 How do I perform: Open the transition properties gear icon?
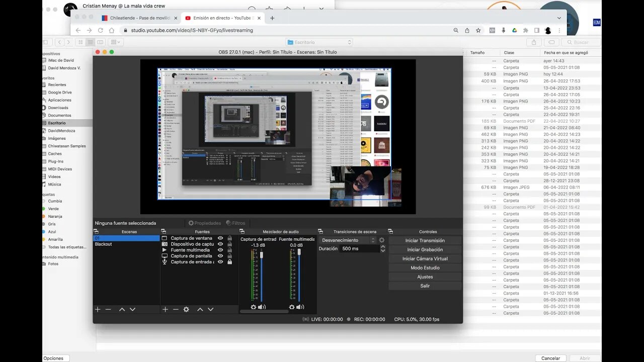382,240
